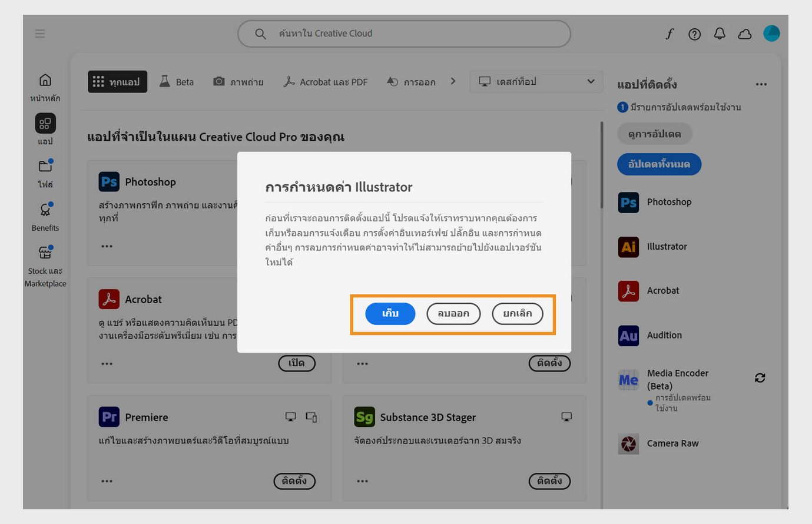Screen dimensions: 812x524
Task: Open the hamburger menu
Action: [x=40, y=34]
